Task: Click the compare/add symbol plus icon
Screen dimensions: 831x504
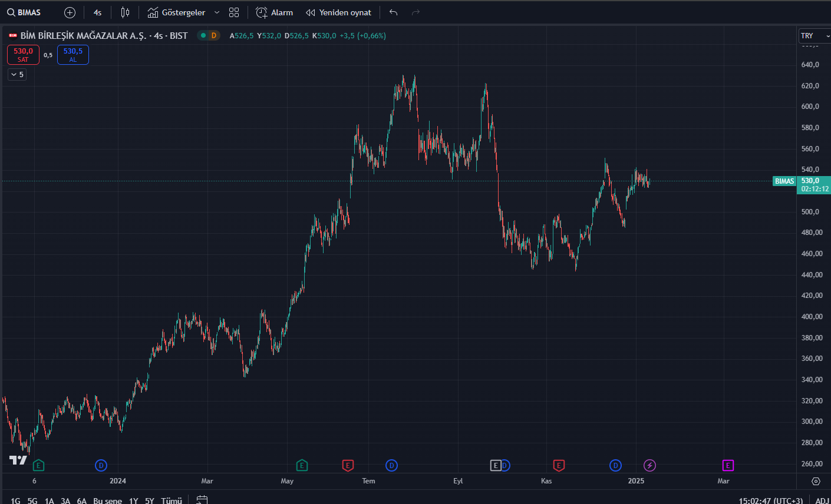Action: click(x=70, y=12)
